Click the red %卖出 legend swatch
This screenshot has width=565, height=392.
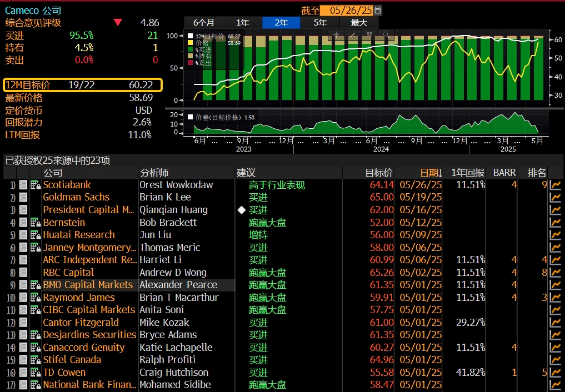click(x=190, y=63)
